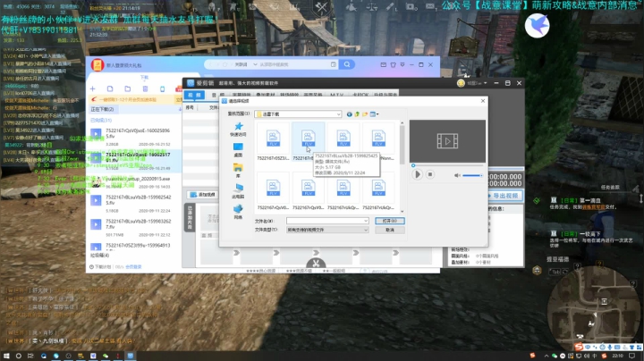Open the skin shirt icon in Thunder title bar
The height and width of the screenshot is (361, 644).
click(393, 65)
